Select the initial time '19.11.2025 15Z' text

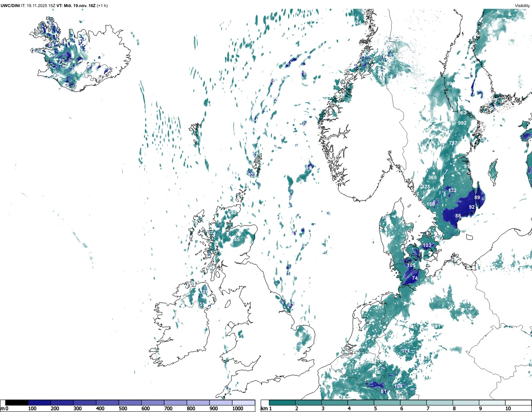(41, 5)
